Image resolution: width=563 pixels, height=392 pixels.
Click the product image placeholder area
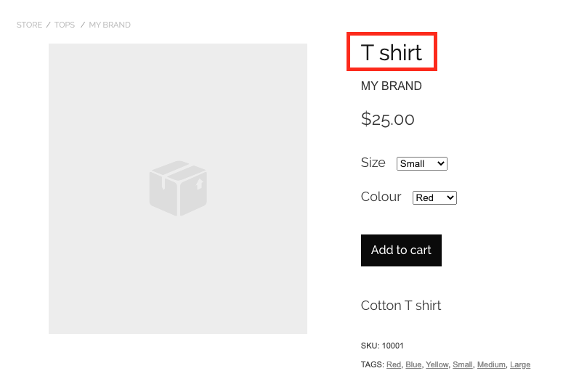coord(178,189)
